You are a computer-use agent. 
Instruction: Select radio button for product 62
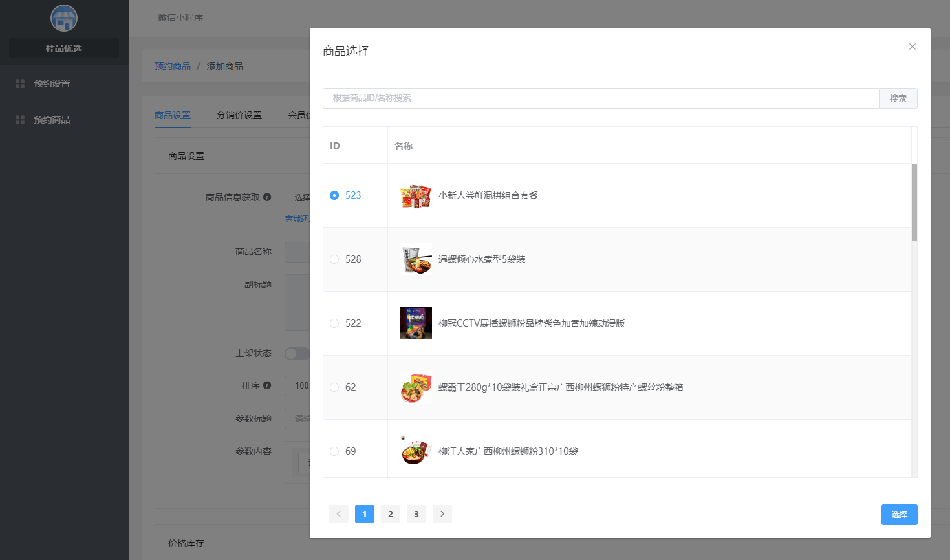334,387
